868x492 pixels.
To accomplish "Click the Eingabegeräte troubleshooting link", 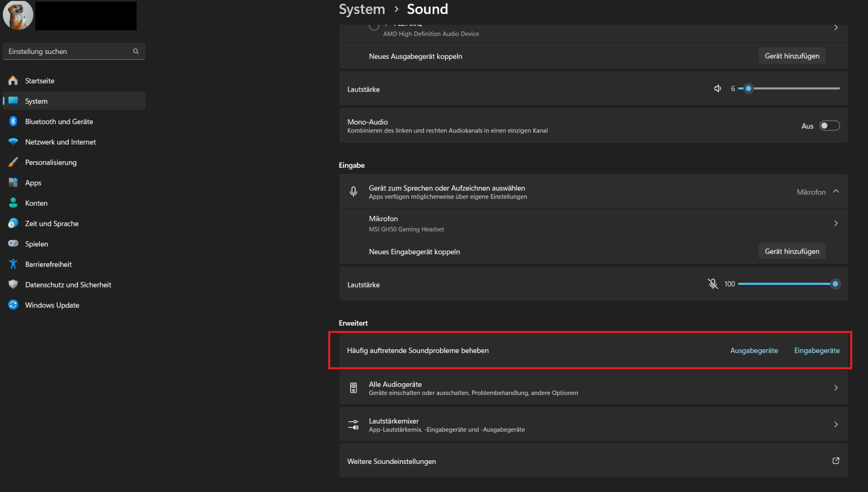I will click(817, 351).
